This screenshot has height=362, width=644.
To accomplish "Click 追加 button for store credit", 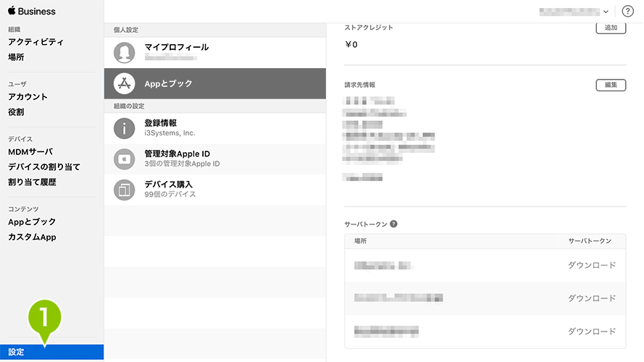I will coord(611,28).
